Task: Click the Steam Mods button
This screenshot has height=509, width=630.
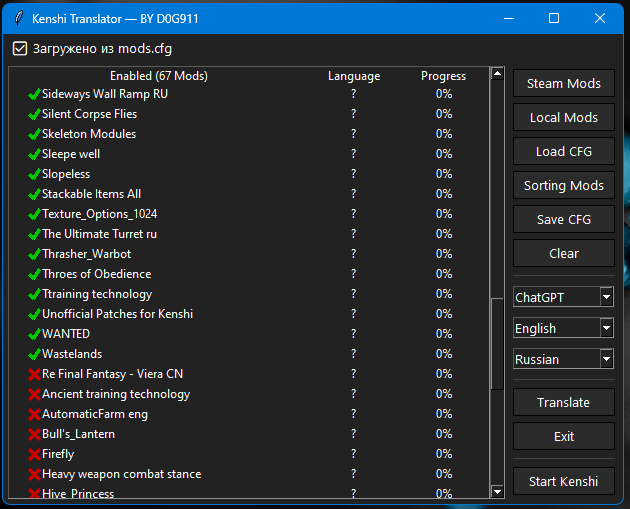Action: point(563,84)
